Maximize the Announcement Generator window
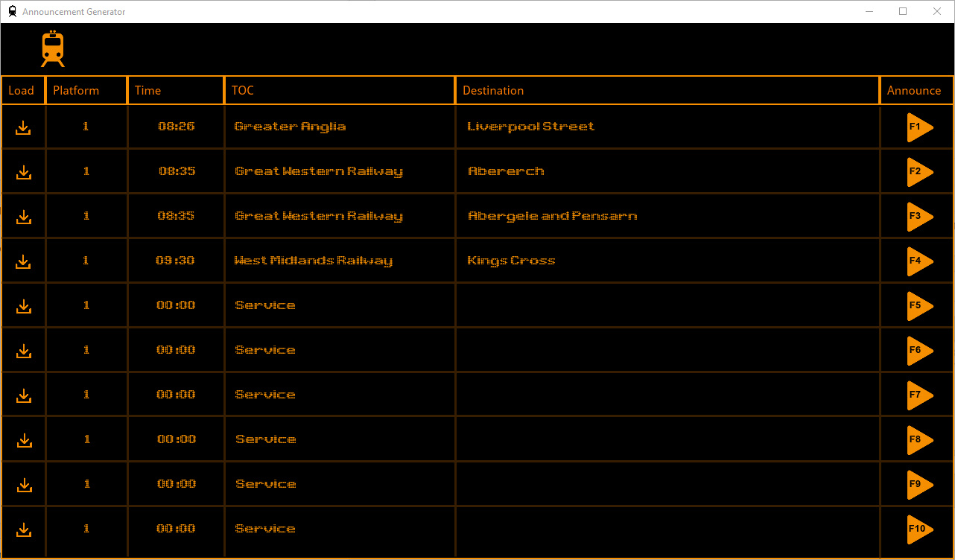The width and height of the screenshot is (955, 560). click(903, 11)
